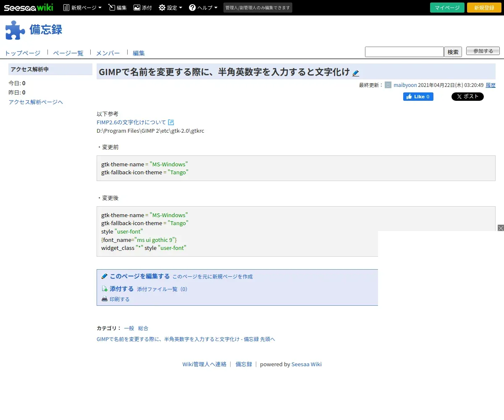Click the attach file icon before 添付する
Image resolution: width=504 pixels, height=420 pixels.
105,289
